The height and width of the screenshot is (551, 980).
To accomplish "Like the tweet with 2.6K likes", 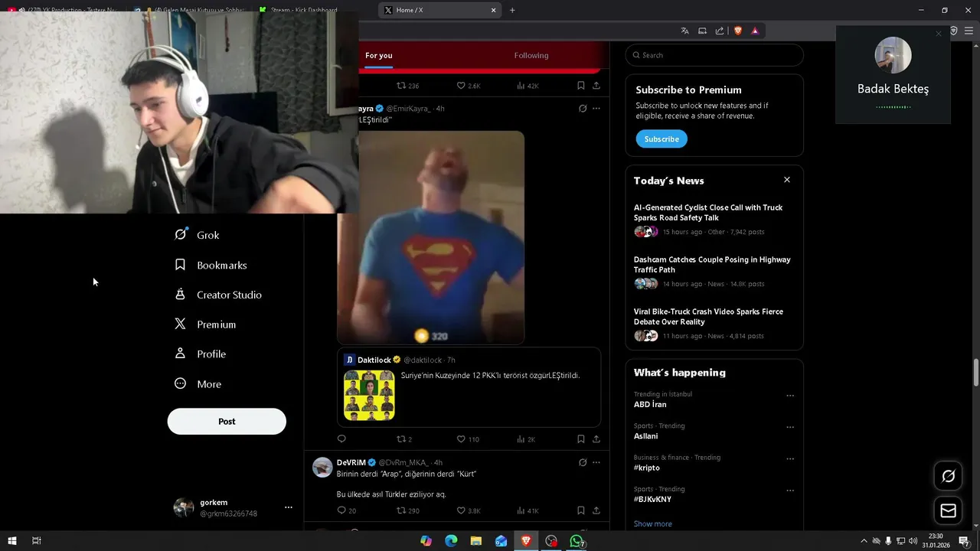I will coord(468,86).
